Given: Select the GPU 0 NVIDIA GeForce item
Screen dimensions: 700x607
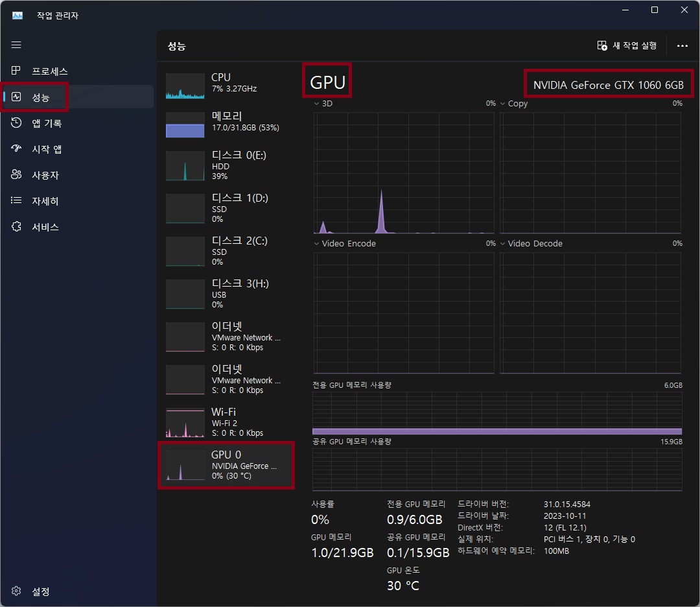Looking at the screenshot, I should 226,466.
